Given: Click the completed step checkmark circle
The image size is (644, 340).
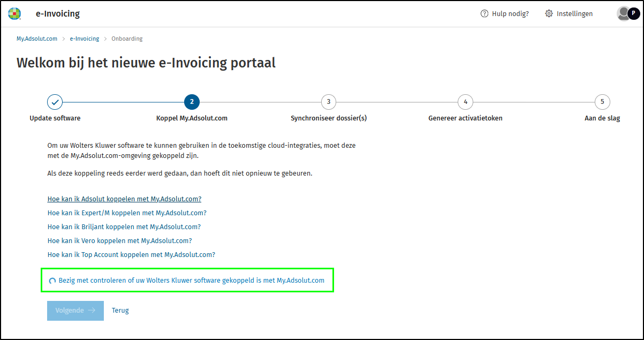Looking at the screenshot, I should 55,102.
